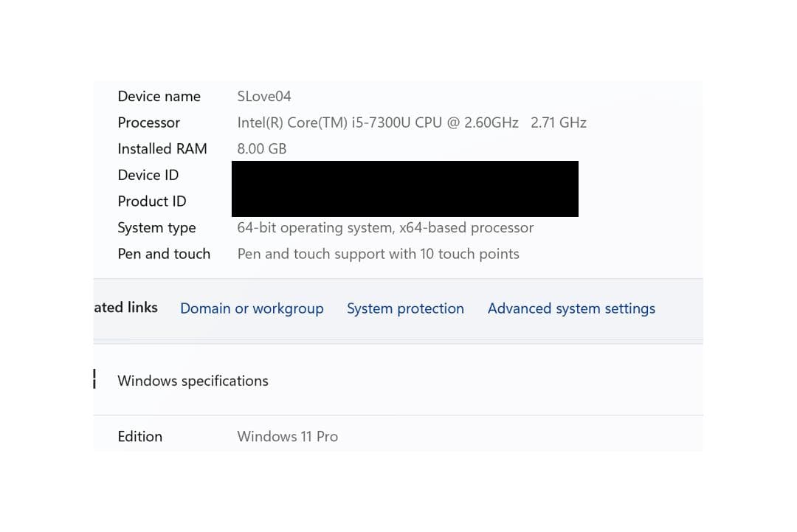The width and height of the screenshot is (797, 532).
Task: Click the 64-bit operating system text
Action: pos(385,227)
